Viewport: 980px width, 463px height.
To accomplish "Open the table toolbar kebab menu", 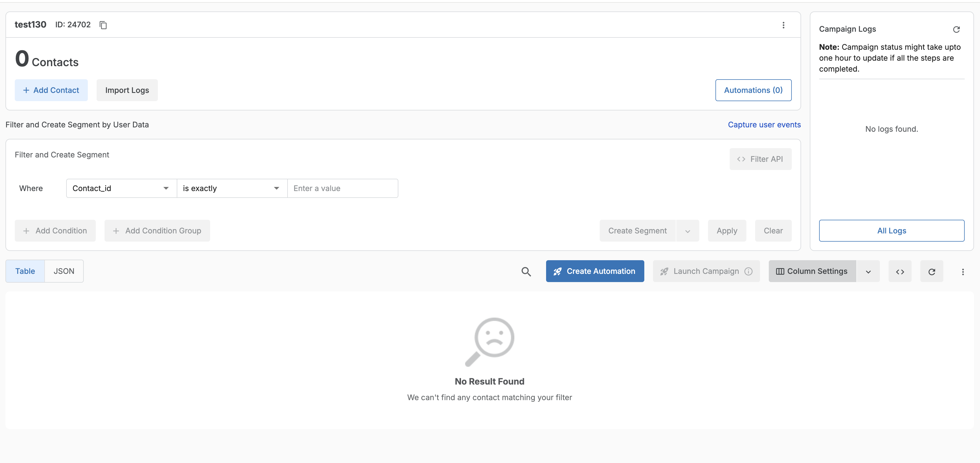I will tap(962, 271).
